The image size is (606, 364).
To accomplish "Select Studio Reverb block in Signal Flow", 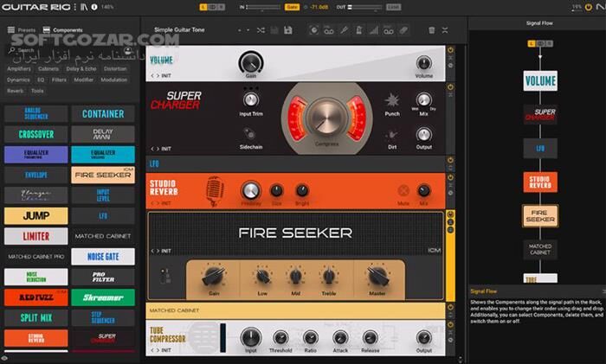I will point(540,182).
